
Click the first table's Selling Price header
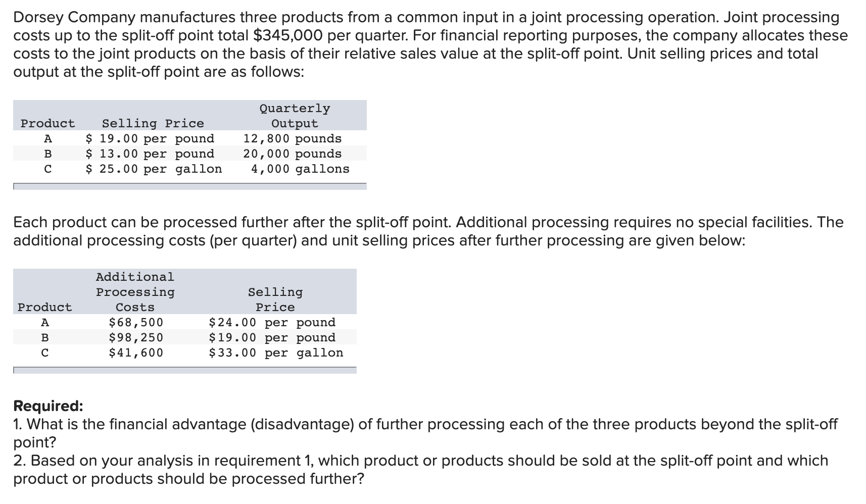(x=153, y=123)
